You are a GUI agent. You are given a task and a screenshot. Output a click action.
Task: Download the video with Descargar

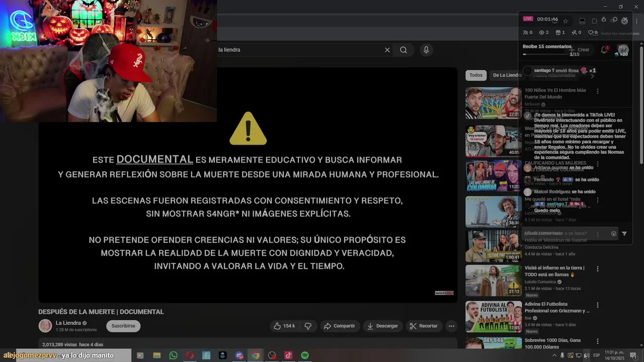pos(382,326)
